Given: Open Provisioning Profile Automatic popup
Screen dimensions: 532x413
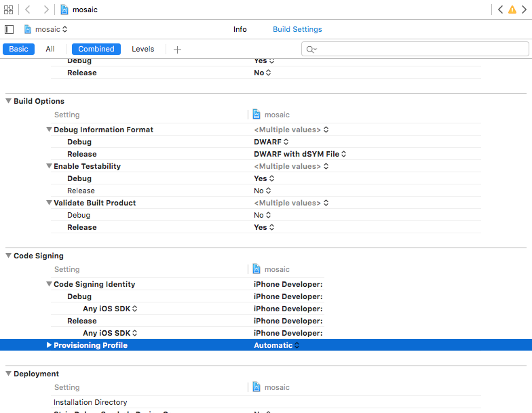Looking at the screenshot, I should click(x=277, y=345).
